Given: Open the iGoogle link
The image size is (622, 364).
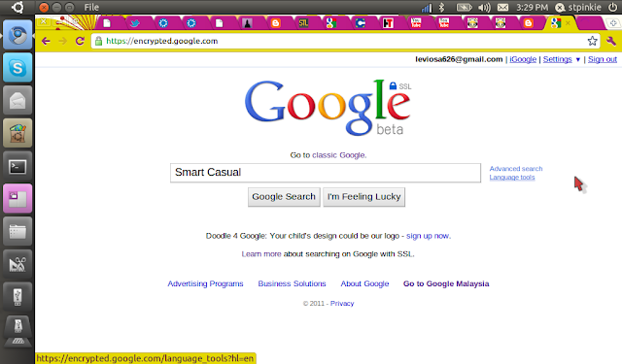Looking at the screenshot, I should [523, 59].
